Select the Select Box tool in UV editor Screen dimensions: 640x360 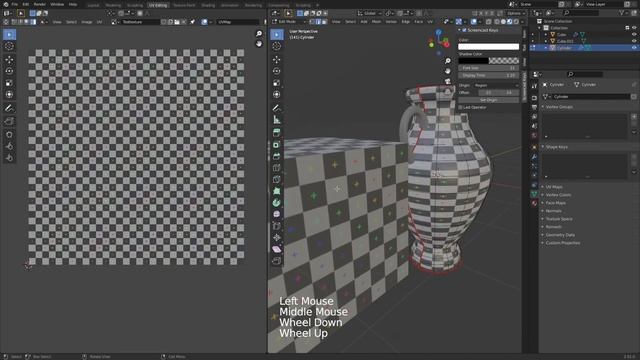coord(9,35)
